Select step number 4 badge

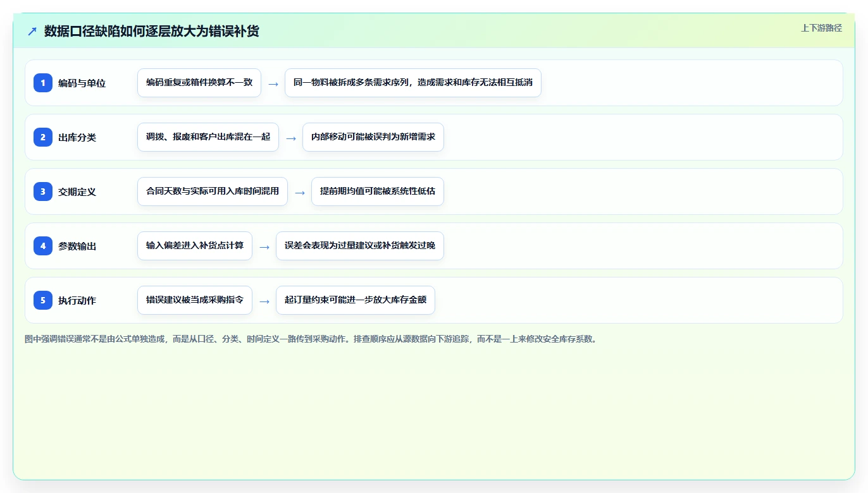(x=43, y=246)
